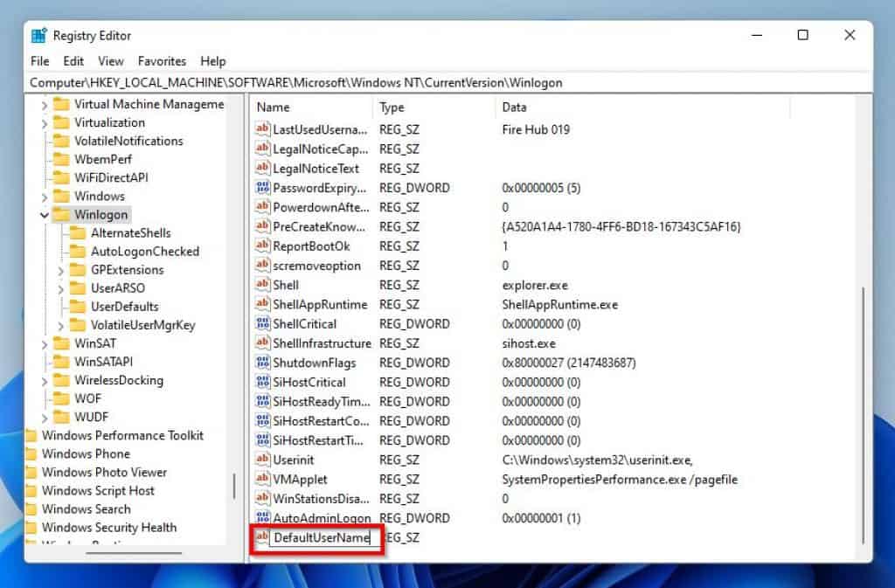
Task: Click the DefaultUserName rename edit box
Action: tap(320, 537)
